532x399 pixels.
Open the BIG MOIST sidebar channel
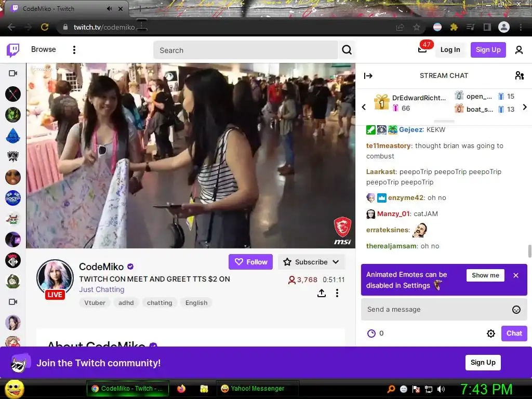(13, 136)
